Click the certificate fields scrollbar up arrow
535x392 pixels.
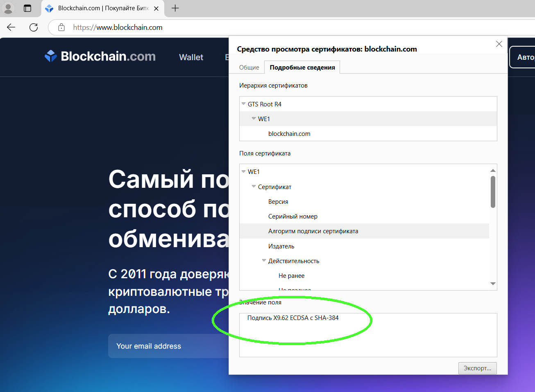[x=493, y=170]
